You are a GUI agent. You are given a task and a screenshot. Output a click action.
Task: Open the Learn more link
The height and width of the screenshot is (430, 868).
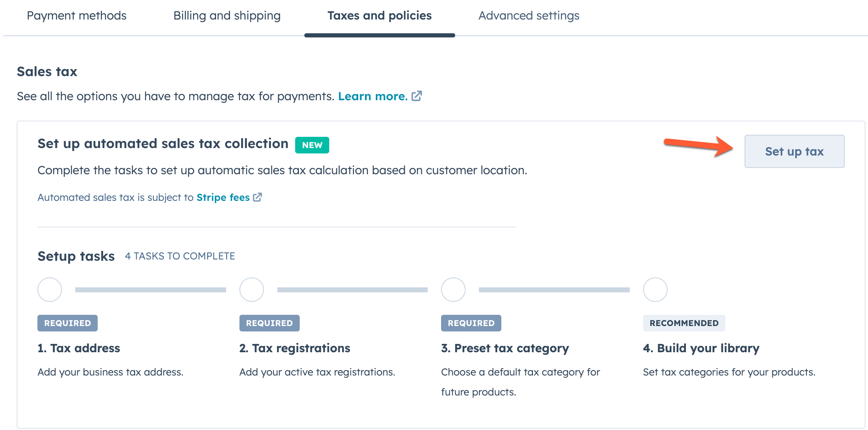(372, 96)
